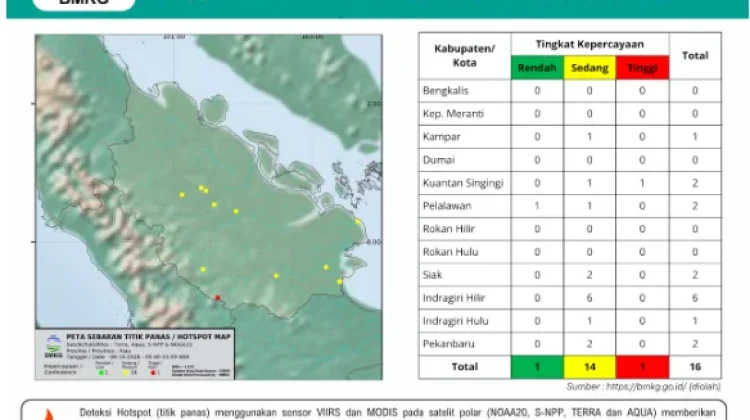The height and width of the screenshot is (420, 750).
Task: Click Pekanbaru Sedang value '2'
Action: point(589,343)
